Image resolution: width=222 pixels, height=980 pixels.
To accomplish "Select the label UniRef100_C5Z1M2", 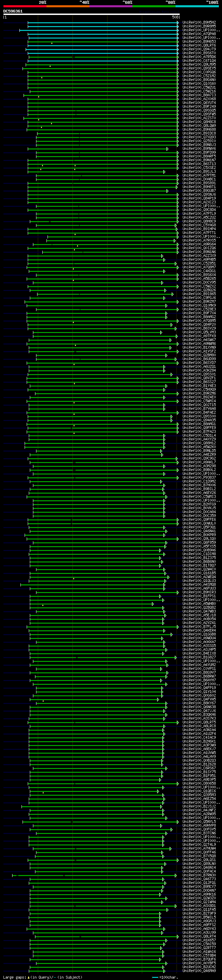I will click(199, 76).
